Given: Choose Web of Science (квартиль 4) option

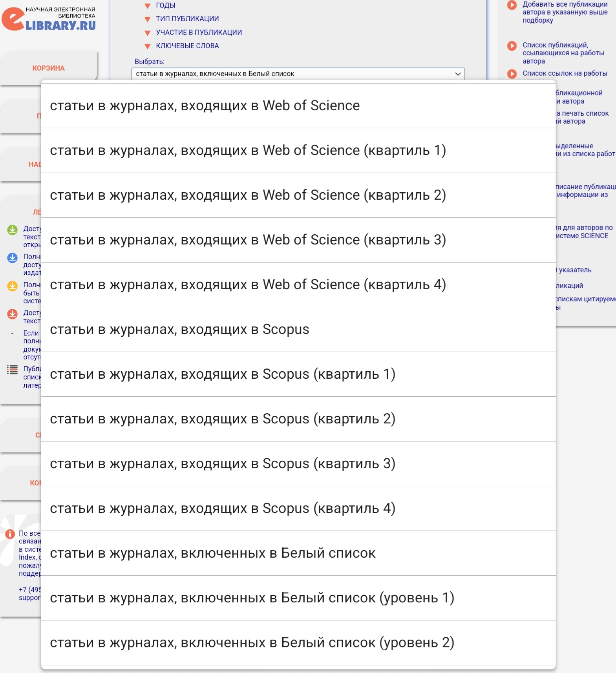Looking at the screenshot, I should point(298,285).
